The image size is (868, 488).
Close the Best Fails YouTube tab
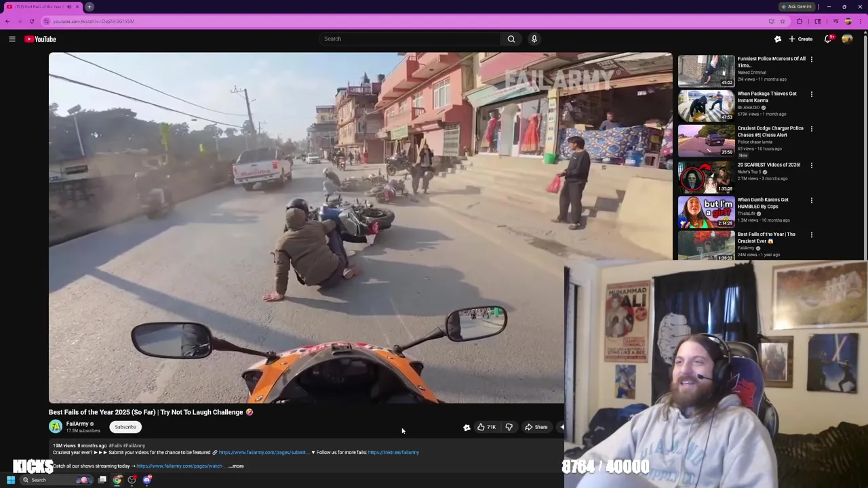click(x=77, y=7)
